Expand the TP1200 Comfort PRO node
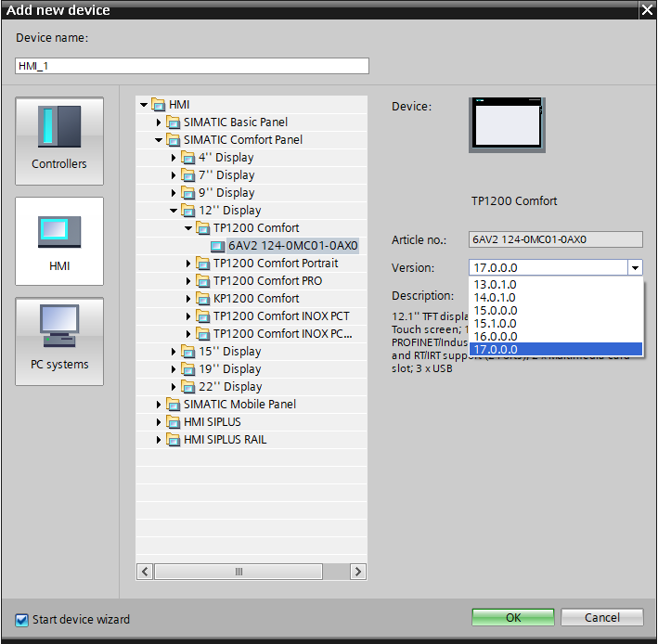 [188, 280]
